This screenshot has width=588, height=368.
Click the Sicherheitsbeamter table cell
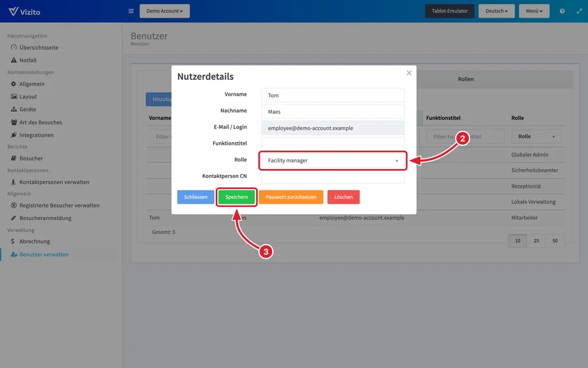(534, 170)
